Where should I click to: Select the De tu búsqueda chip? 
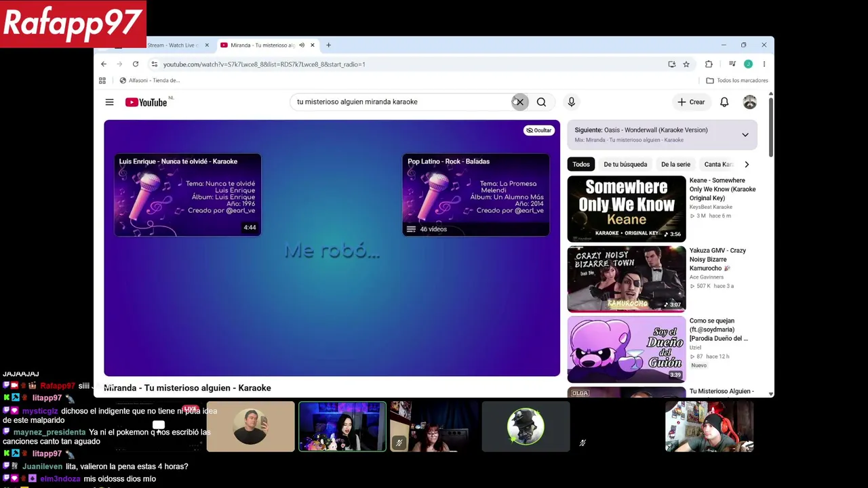pyautogui.click(x=625, y=165)
